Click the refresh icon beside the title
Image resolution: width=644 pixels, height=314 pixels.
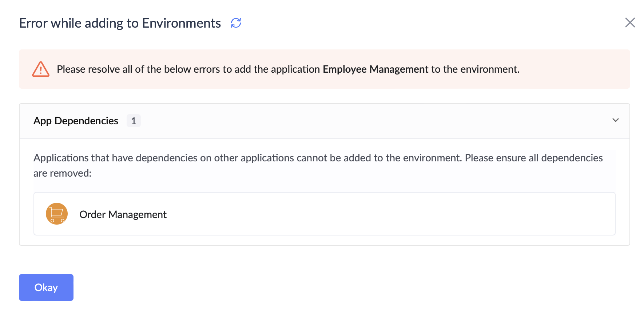click(x=236, y=23)
